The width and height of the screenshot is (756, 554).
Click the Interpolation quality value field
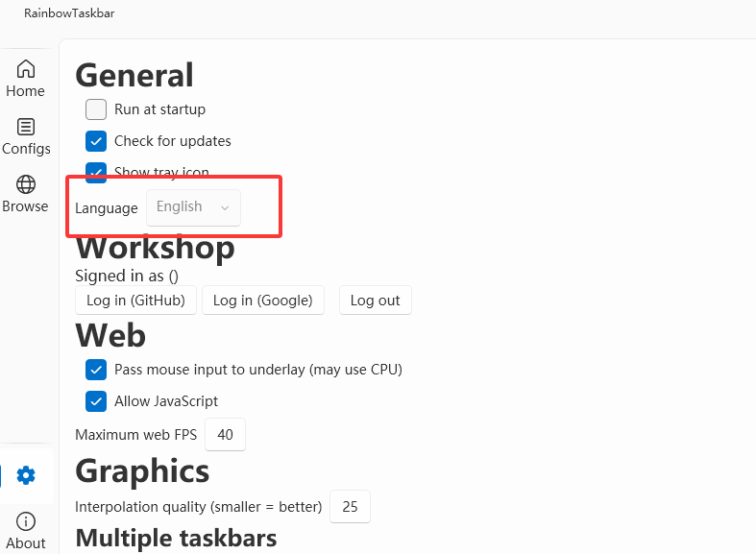[x=350, y=506]
